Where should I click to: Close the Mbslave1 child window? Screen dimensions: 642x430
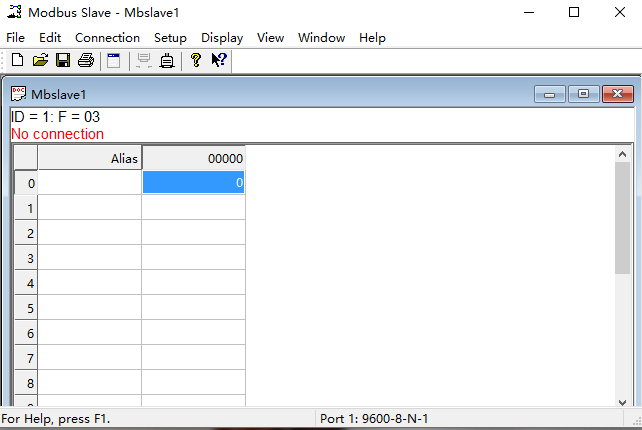[x=617, y=94]
